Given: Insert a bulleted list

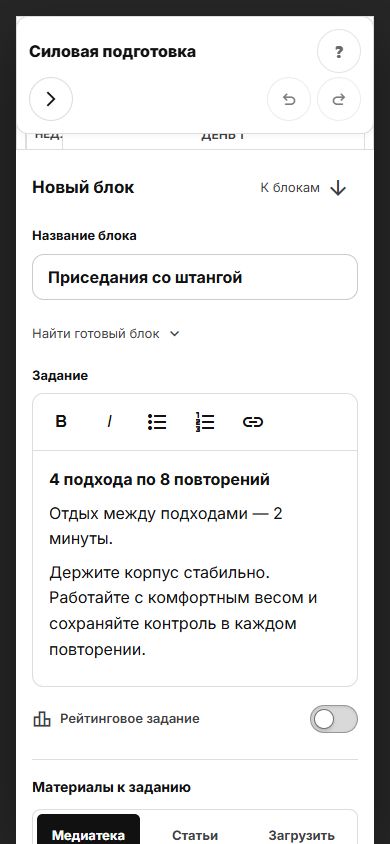Looking at the screenshot, I should (157, 421).
